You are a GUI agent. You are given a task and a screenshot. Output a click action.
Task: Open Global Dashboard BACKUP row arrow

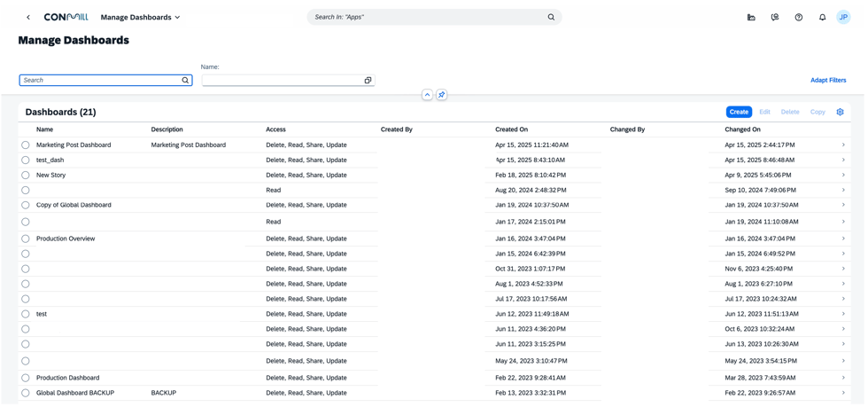843,393
